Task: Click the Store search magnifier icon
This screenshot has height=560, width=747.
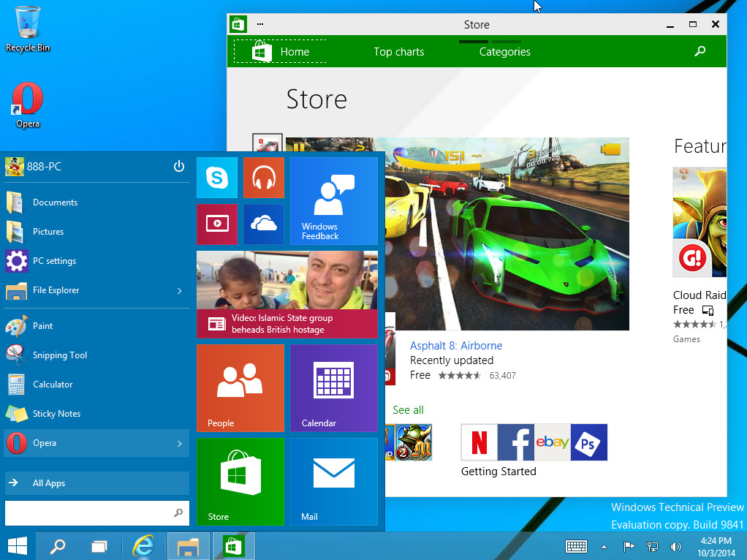Action: point(699,51)
